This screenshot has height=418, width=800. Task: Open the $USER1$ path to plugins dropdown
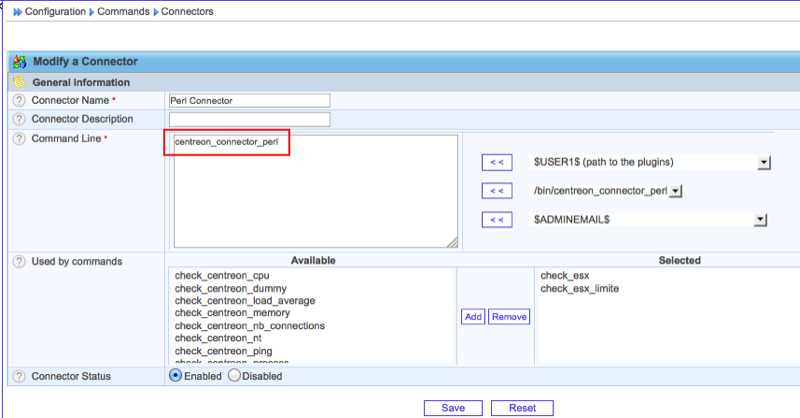click(x=763, y=162)
